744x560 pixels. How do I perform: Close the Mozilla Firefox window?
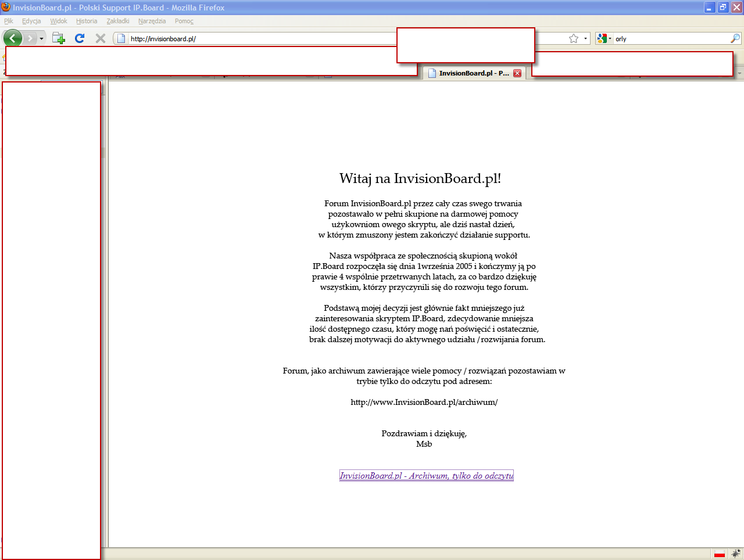(x=736, y=8)
